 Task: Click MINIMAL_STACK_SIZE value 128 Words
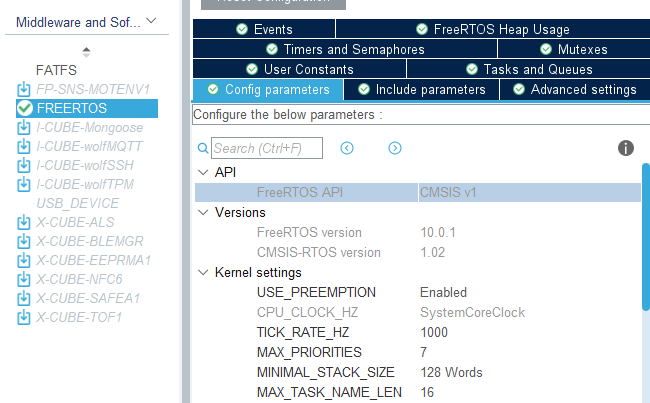(x=451, y=372)
